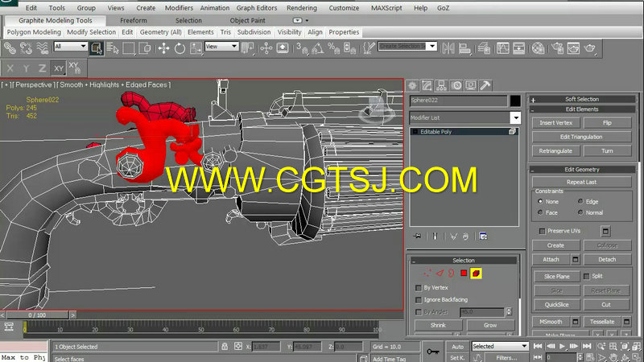Image resolution: width=644 pixels, height=362 pixels.
Task: Enable the Preserve UVs checkbox
Action: pyautogui.click(x=542, y=231)
